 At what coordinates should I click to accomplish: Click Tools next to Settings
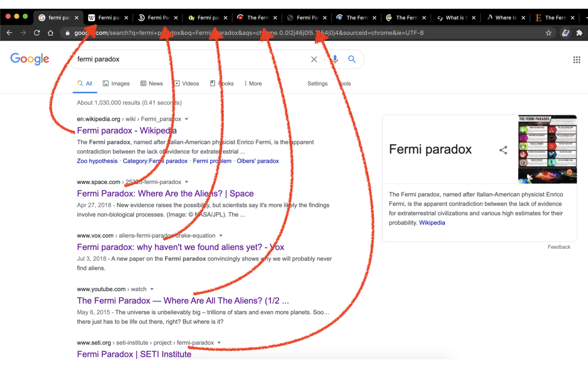click(x=344, y=83)
